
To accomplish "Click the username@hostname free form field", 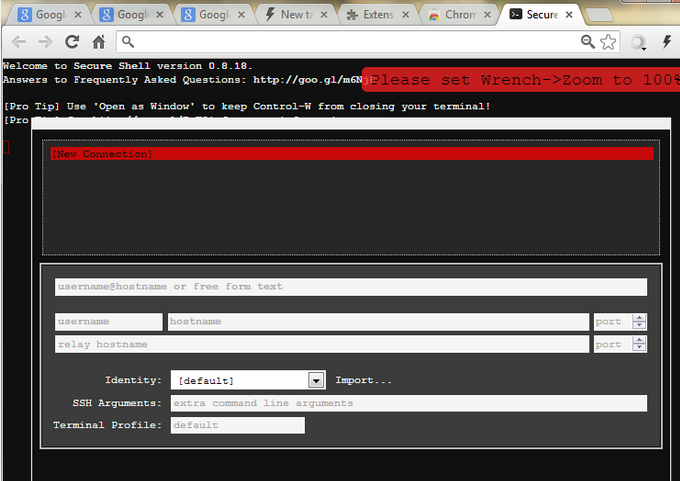I will (351, 287).
